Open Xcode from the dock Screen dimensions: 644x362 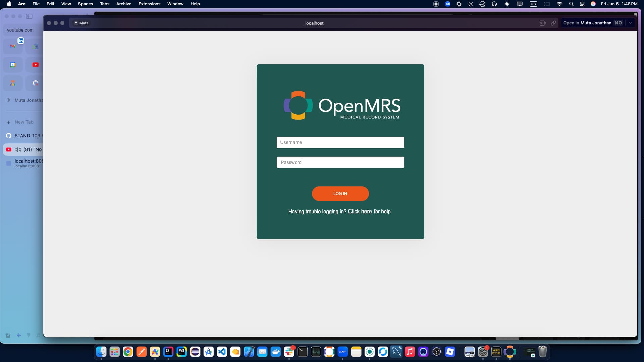coord(249,352)
